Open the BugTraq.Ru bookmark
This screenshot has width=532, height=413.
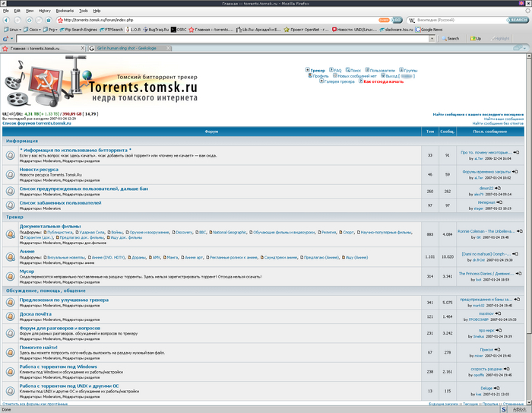point(156,30)
